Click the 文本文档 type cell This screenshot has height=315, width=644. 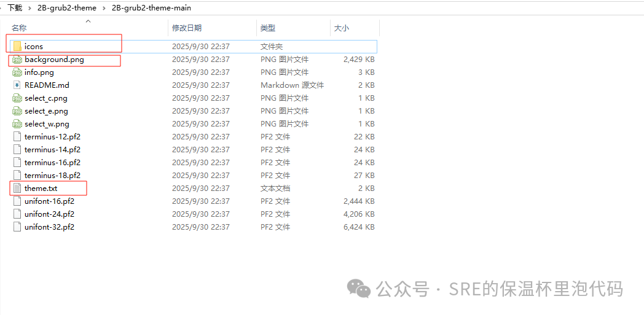(275, 189)
